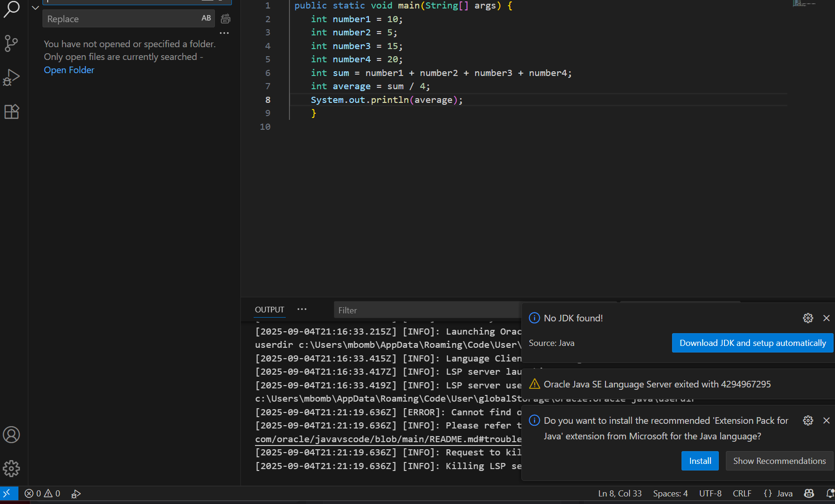Open the Extensions view in activity bar
The image size is (835, 504).
click(x=11, y=112)
